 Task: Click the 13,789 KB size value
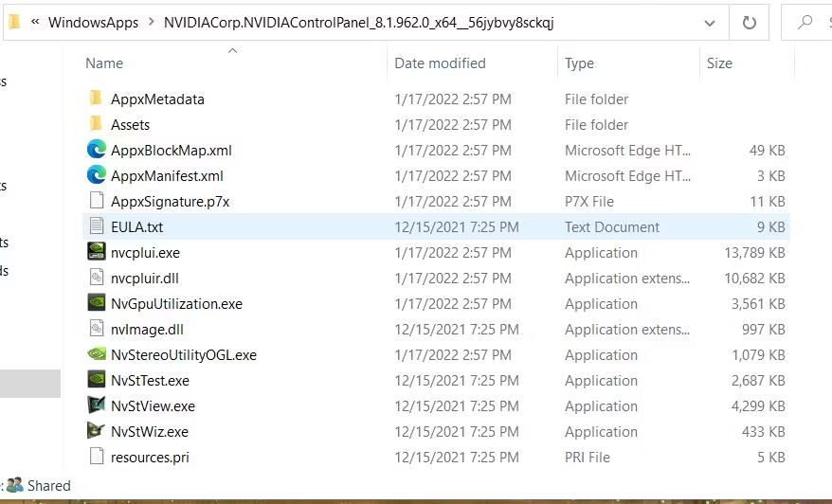(x=754, y=253)
